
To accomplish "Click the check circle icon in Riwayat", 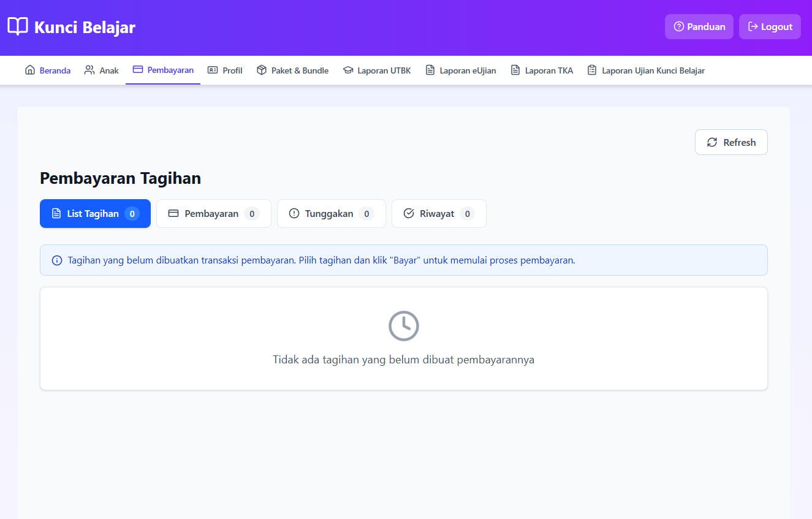I will pos(409,213).
